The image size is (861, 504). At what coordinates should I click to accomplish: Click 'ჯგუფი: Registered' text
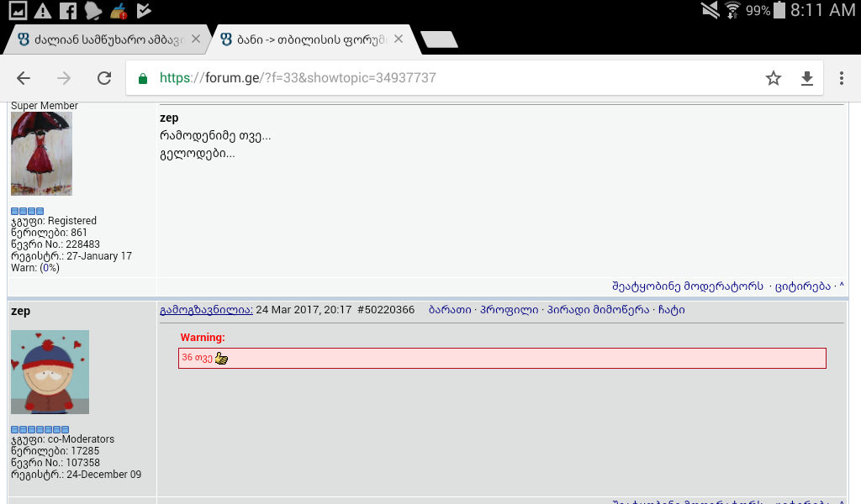coord(54,221)
